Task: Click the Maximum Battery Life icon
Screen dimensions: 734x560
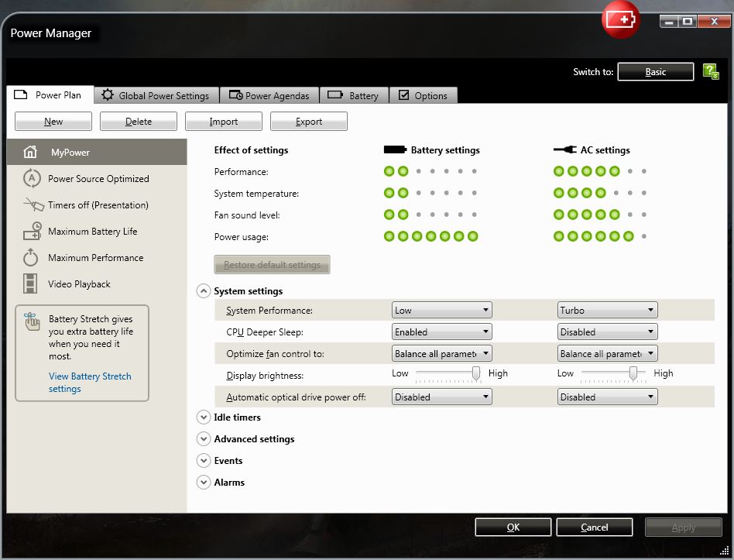Action: (33, 231)
